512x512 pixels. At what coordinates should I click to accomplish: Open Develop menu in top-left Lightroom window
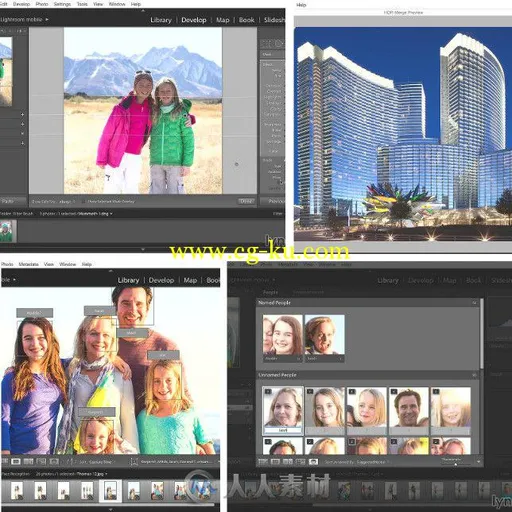pos(21,4)
